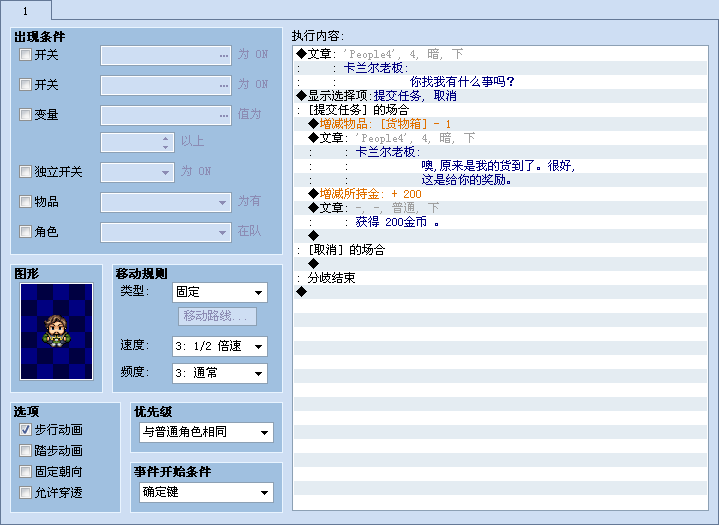Image resolution: width=719 pixels, height=525 pixels.
Task: Select the last empty ◆ command line
Action: click(501, 292)
